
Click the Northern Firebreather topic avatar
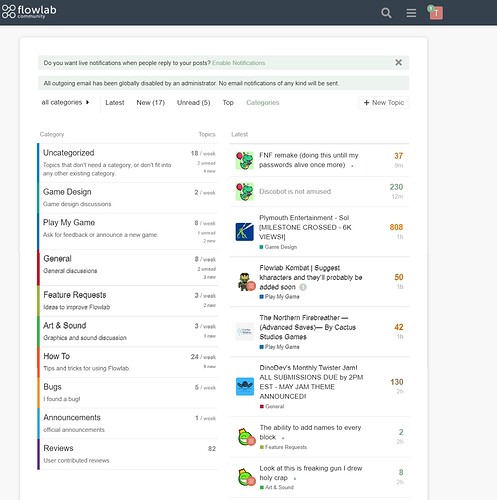[x=245, y=332]
